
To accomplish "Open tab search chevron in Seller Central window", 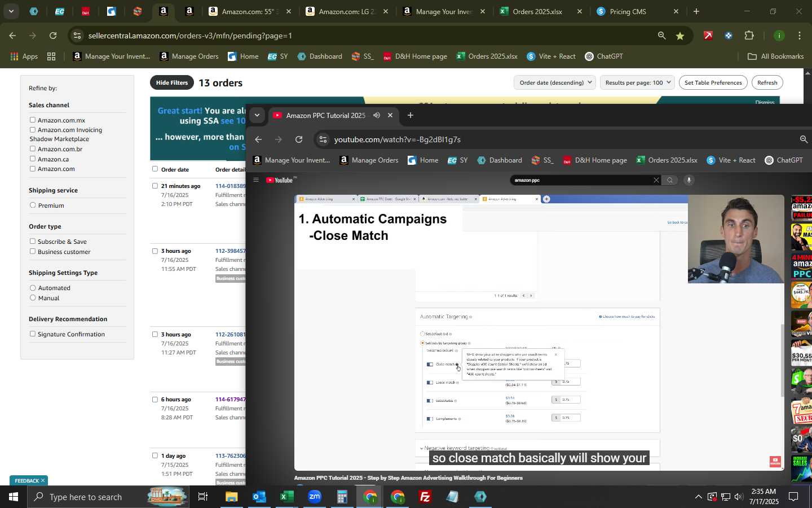I will (x=11, y=11).
